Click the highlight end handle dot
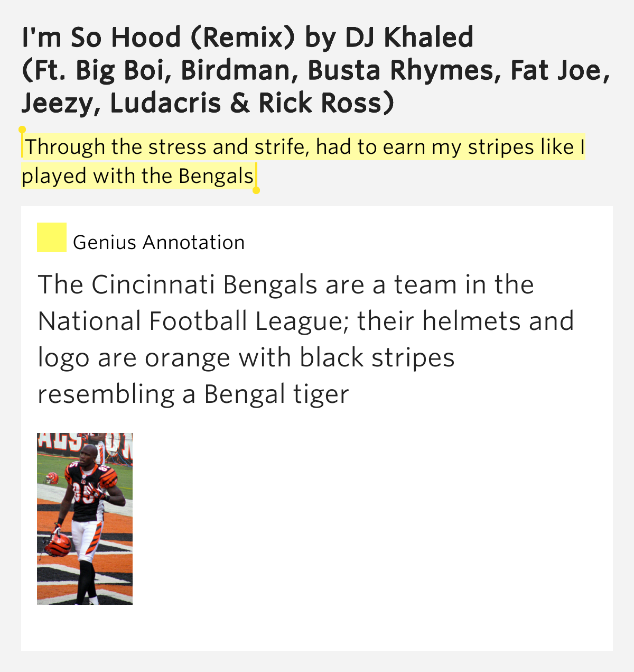The image size is (634, 672). 256,190
